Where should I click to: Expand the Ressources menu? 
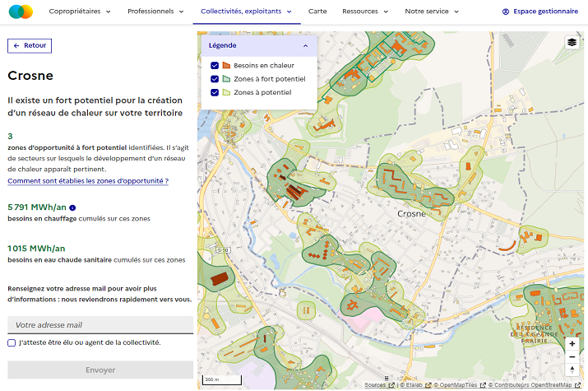pos(365,12)
